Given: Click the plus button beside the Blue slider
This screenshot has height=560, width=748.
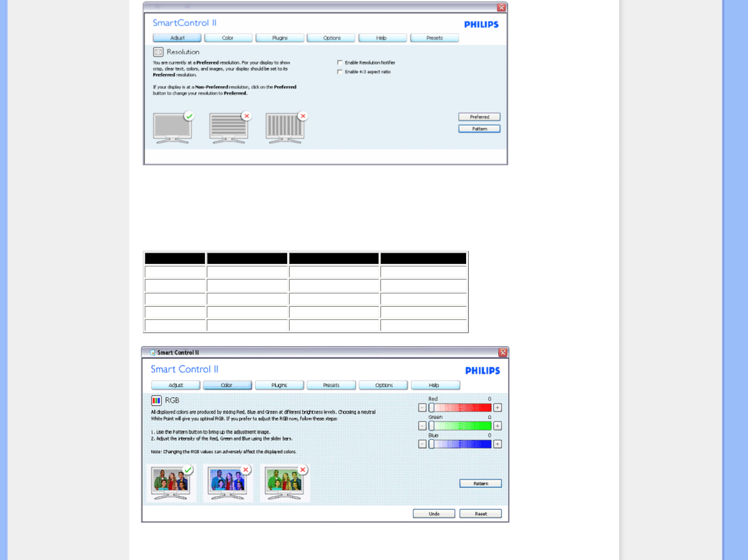Looking at the screenshot, I should pos(498,444).
